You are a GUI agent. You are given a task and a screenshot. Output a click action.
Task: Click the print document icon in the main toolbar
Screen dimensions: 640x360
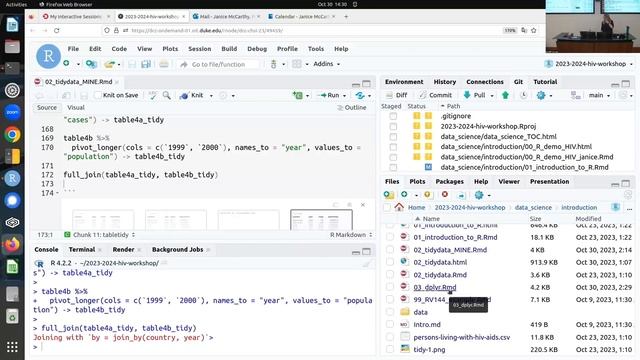click(164, 64)
